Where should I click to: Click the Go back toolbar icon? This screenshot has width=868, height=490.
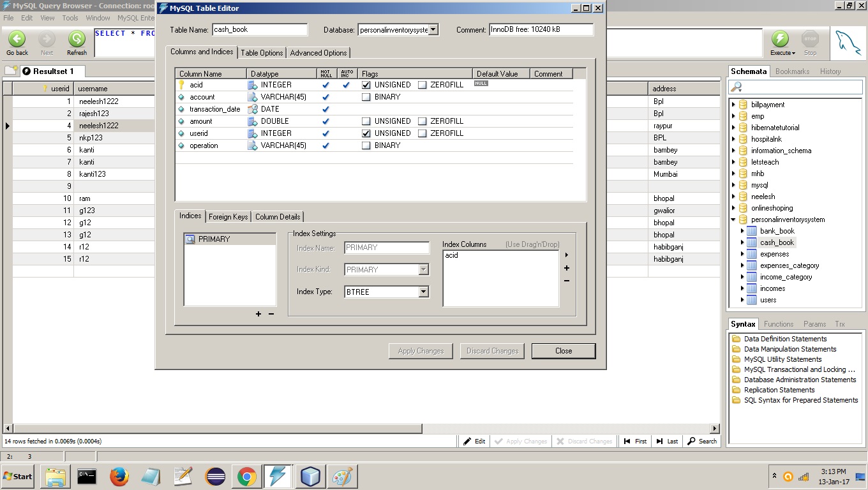click(x=17, y=38)
